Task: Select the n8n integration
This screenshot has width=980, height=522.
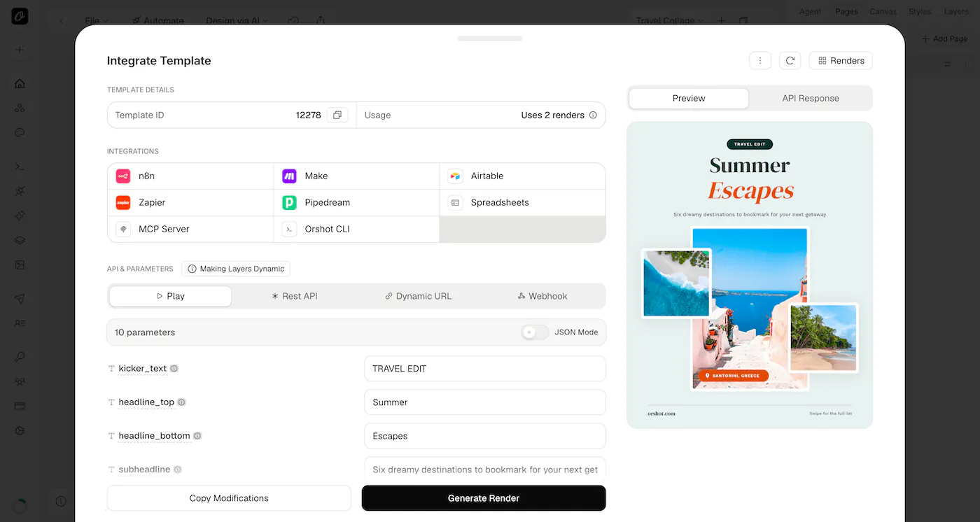Action: [190, 176]
